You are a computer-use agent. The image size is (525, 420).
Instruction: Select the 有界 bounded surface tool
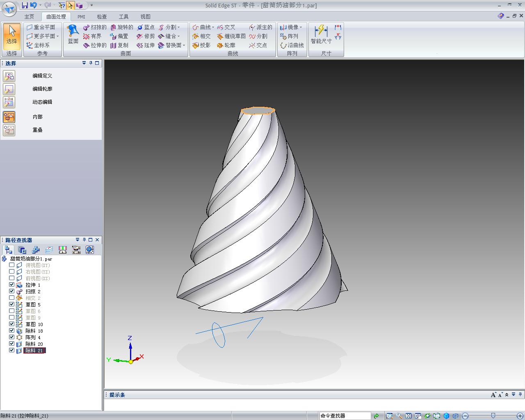92,36
